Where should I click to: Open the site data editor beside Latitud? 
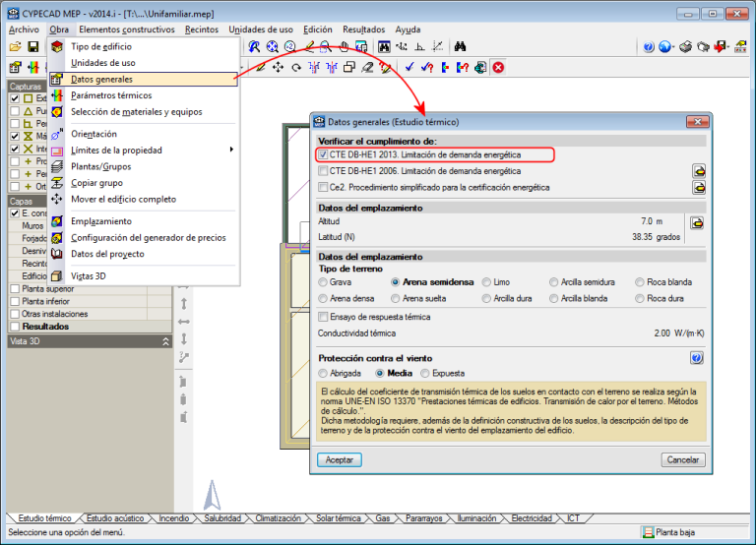(x=698, y=223)
